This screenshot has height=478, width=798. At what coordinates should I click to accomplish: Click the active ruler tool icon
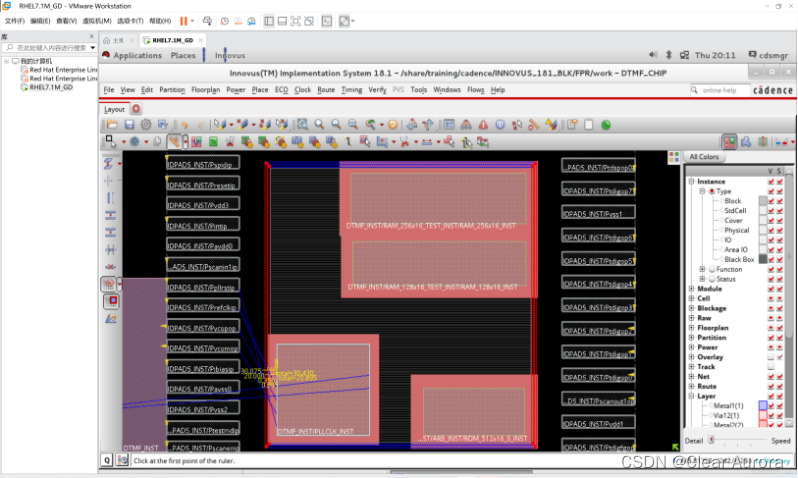[x=174, y=142]
